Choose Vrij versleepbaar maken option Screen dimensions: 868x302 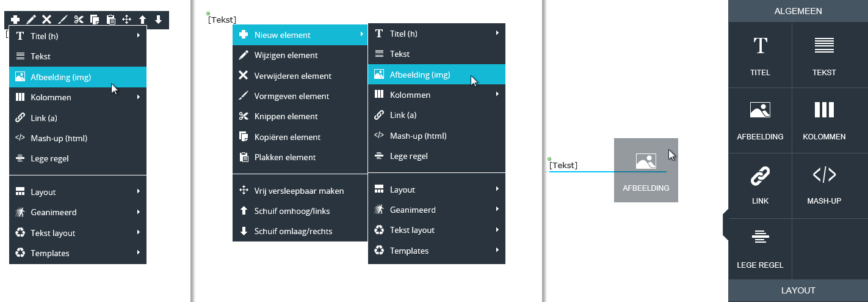coord(300,191)
